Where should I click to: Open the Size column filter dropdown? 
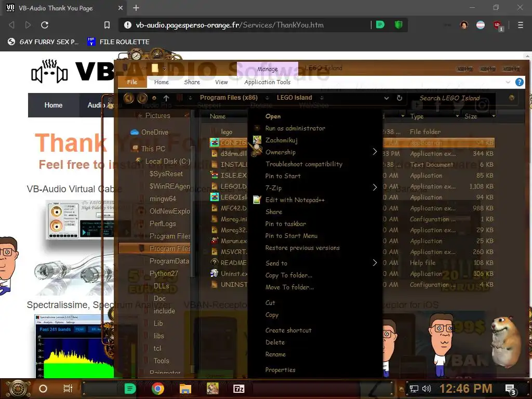494,116
